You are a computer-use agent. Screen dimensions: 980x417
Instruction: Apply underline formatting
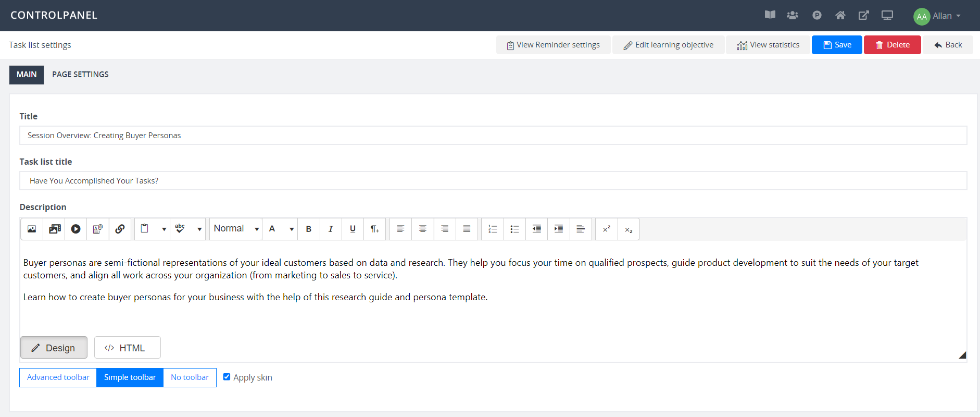[353, 229]
